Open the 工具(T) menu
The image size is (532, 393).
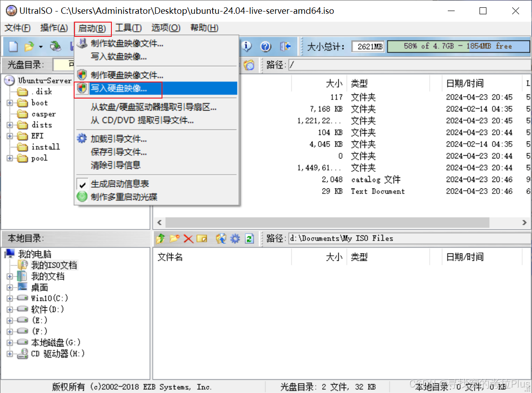point(128,28)
